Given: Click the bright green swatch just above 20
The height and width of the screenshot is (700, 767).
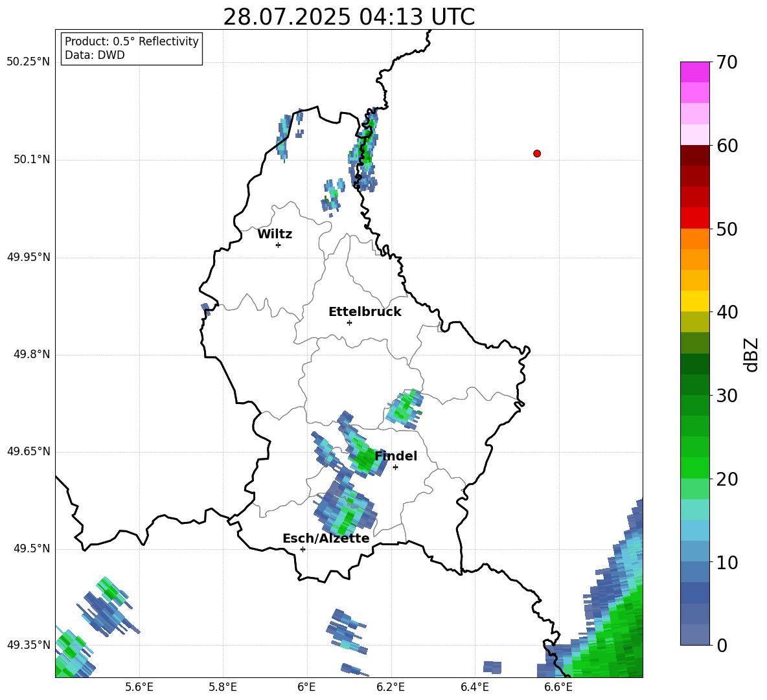Looking at the screenshot, I should [x=694, y=468].
